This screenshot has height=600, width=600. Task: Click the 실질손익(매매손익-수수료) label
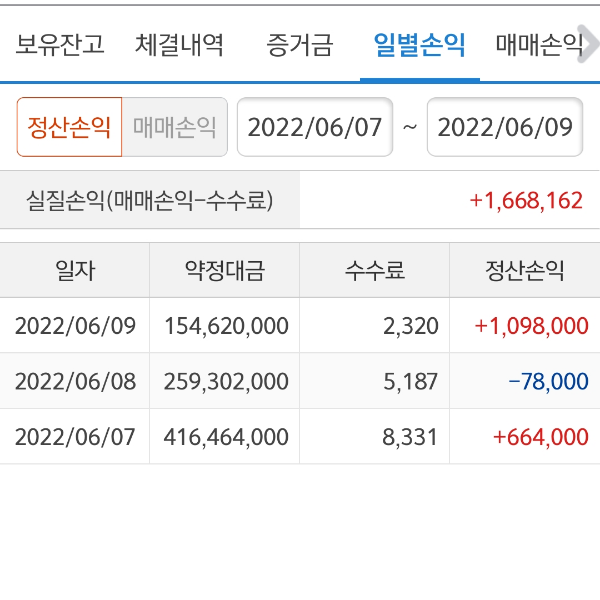click(149, 200)
